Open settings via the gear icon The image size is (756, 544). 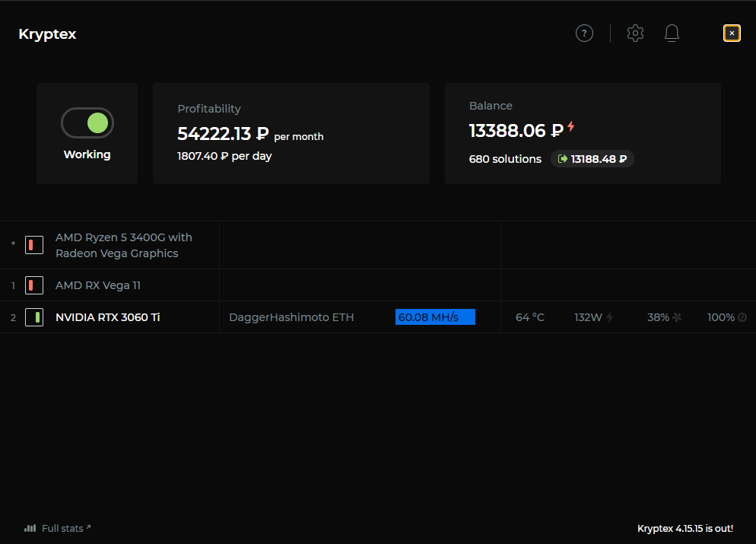[x=635, y=33]
